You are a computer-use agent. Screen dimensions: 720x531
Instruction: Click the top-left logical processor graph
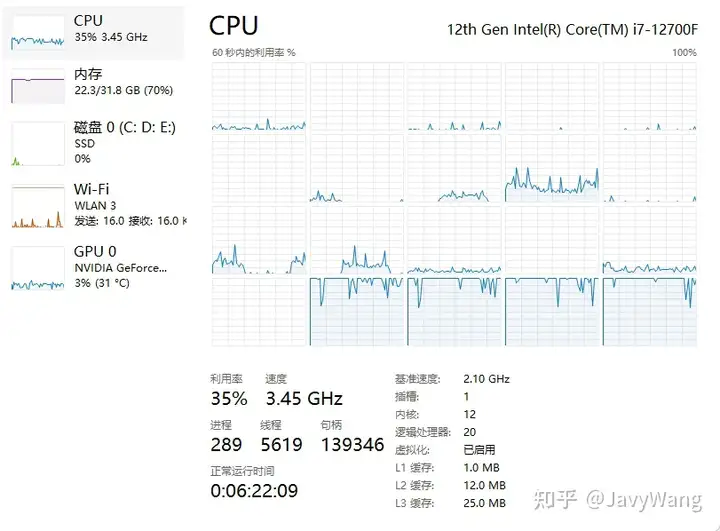(x=258, y=97)
